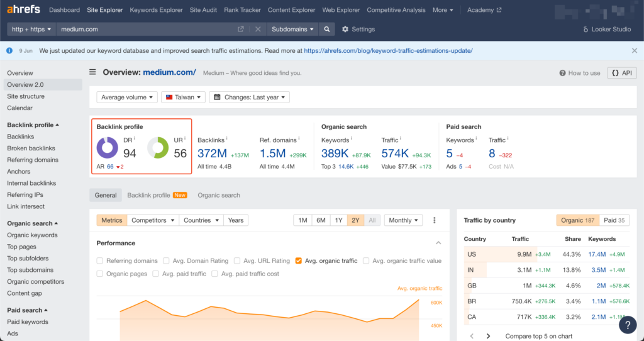Viewport: 644px width, 341px height.
Task: Dismiss the keyword database notification banner
Action: click(635, 50)
